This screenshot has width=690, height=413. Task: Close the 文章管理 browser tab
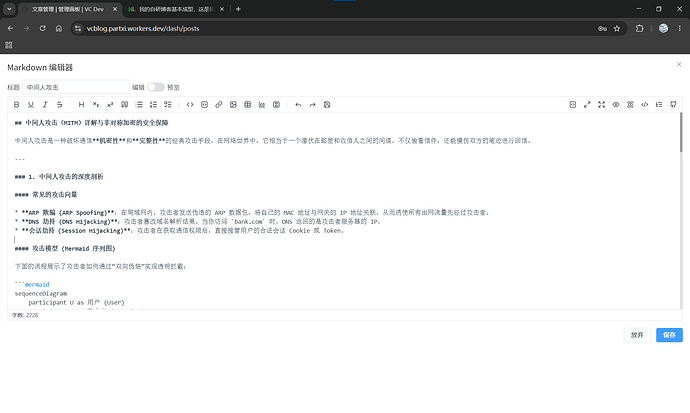coord(115,9)
